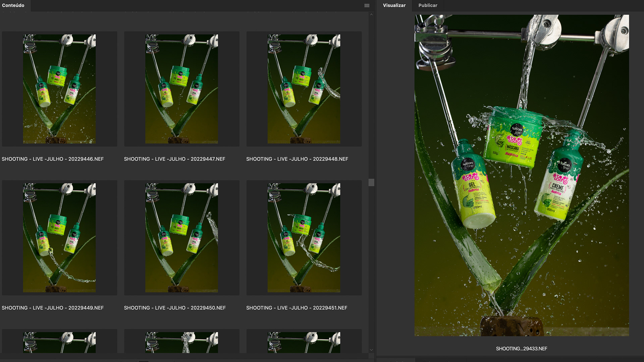Viewport: 644px width, 362px height.
Task: Click the scroll up arrow in Conteúdo panel
Action: point(371,15)
